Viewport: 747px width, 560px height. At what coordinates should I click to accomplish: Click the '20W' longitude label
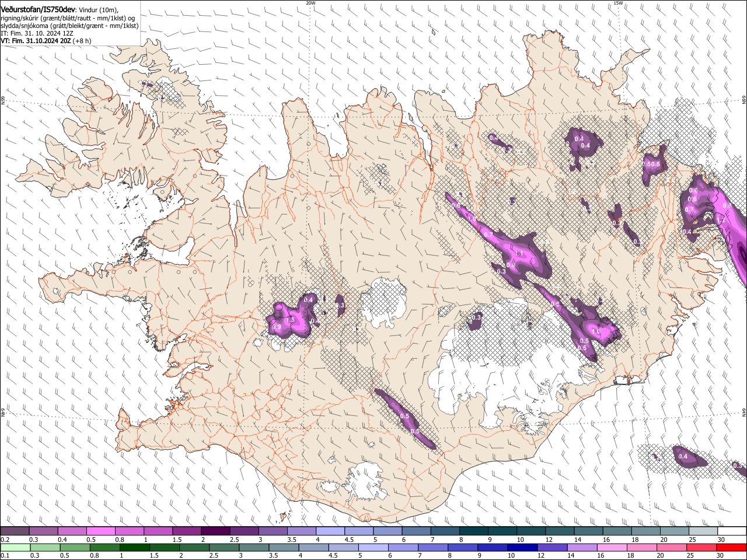pos(310,3)
